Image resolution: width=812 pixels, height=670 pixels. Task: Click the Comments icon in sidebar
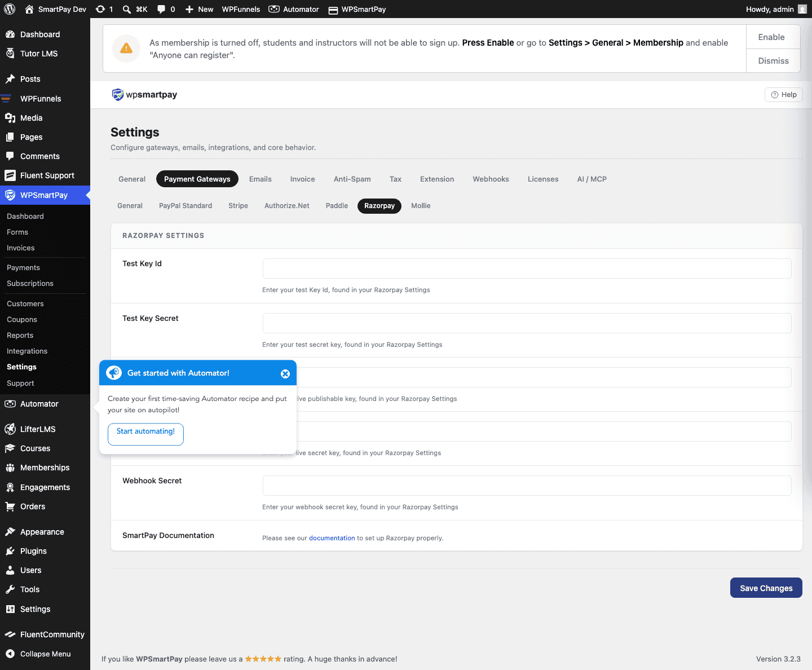point(10,156)
